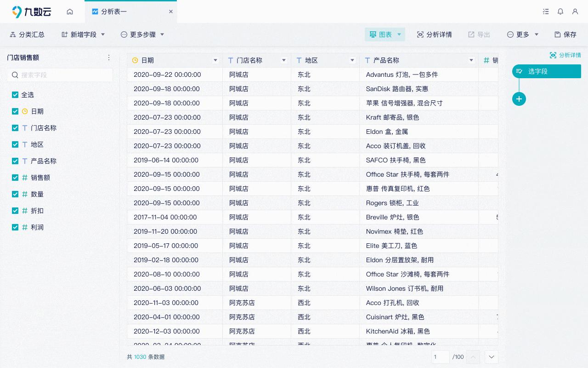This screenshot has height=368, width=588.
Task: Click the 分析详情 link in right panel
Action: tap(565, 55)
